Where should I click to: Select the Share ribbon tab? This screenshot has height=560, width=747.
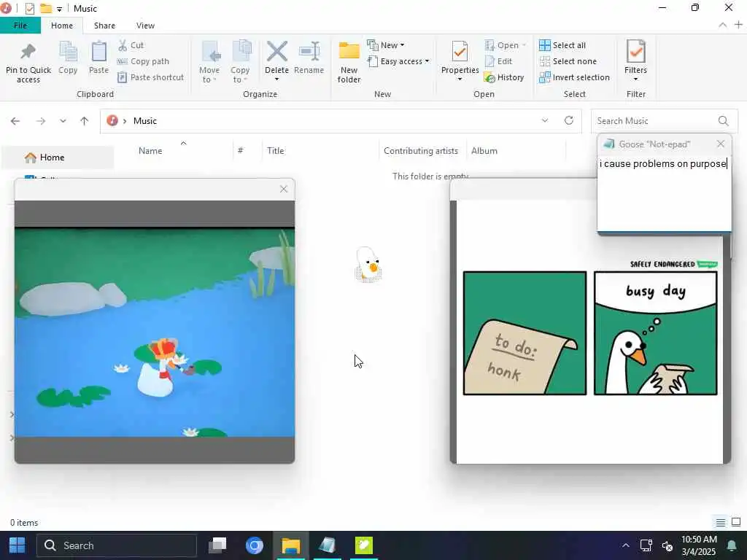[104, 26]
